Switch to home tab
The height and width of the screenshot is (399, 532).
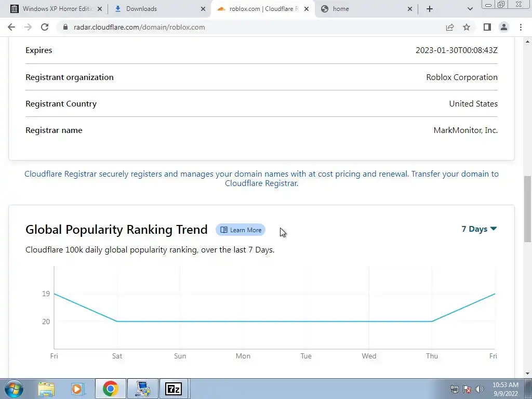click(366, 9)
